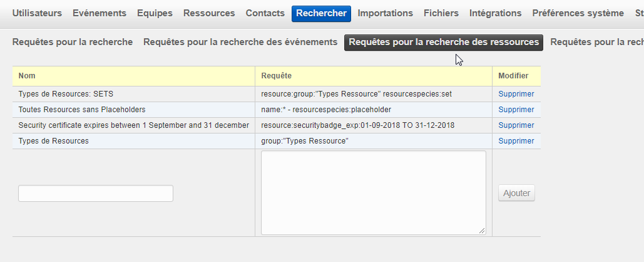Open the Fichiers menu
The height and width of the screenshot is (262, 644).
(x=441, y=13)
